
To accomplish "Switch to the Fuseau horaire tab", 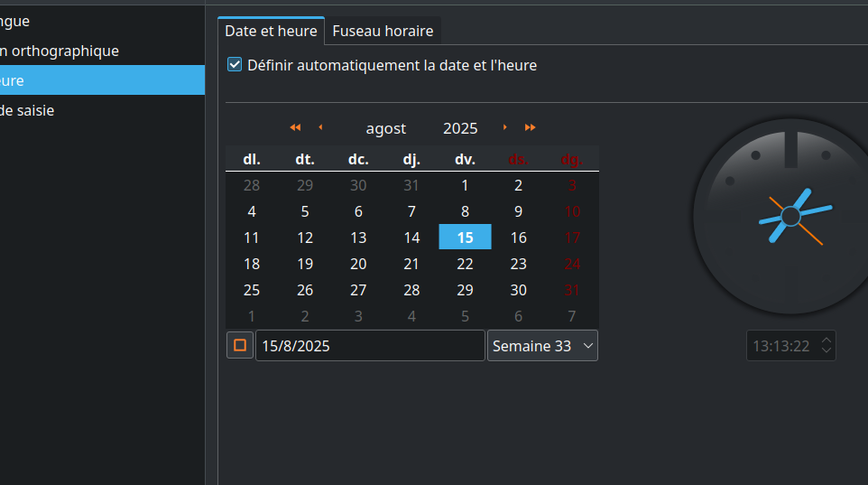I will (x=383, y=31).
